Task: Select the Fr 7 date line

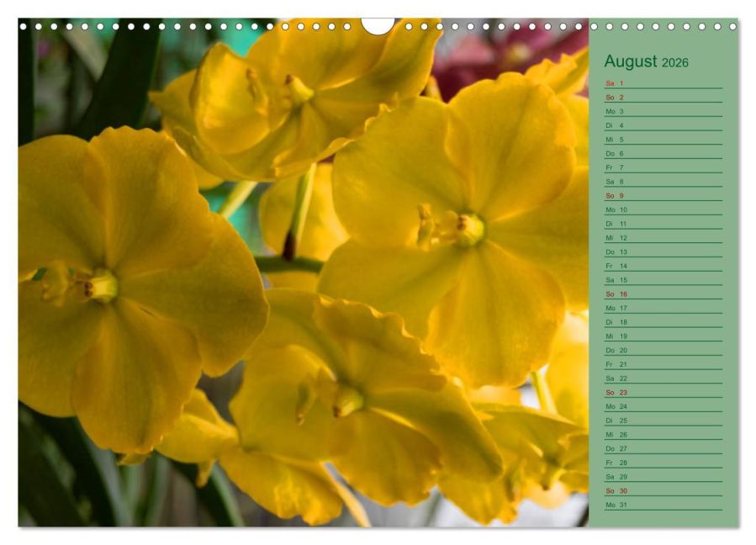Action: pyautogui.click(x=663, y=167)
